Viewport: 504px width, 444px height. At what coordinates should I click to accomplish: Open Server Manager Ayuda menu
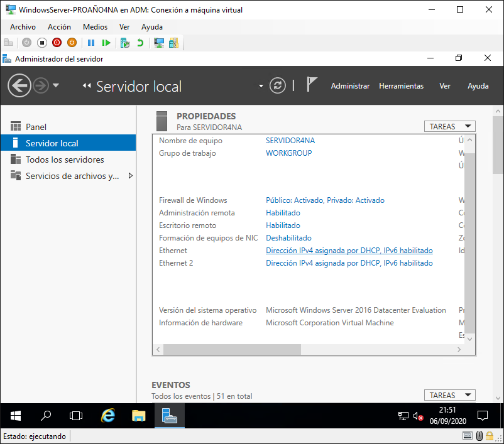tap(478, 86)
